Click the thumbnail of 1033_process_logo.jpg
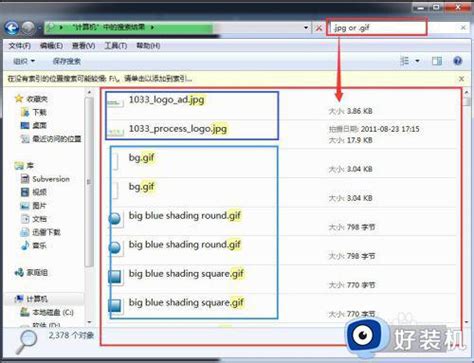This screenshot has width=474, height=363. click(x=116, y=132)
